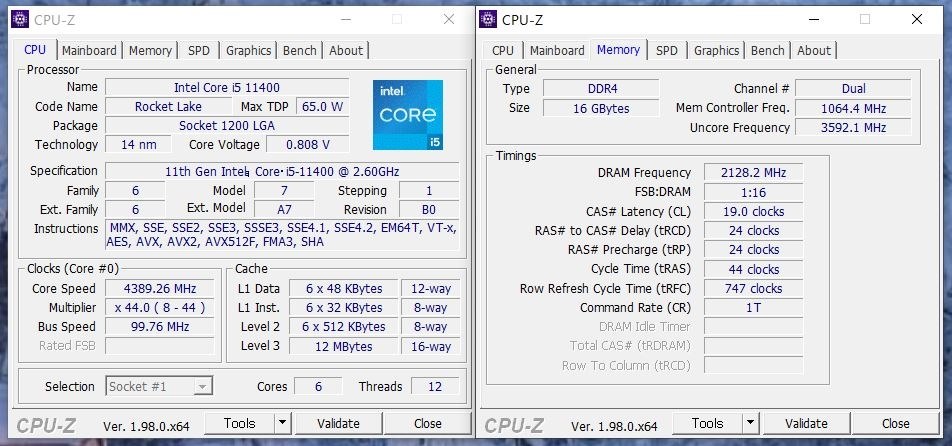Screen dimensions: 952x446
Task: Switch to Mainboard tab in left window
Action: point(89,50)
